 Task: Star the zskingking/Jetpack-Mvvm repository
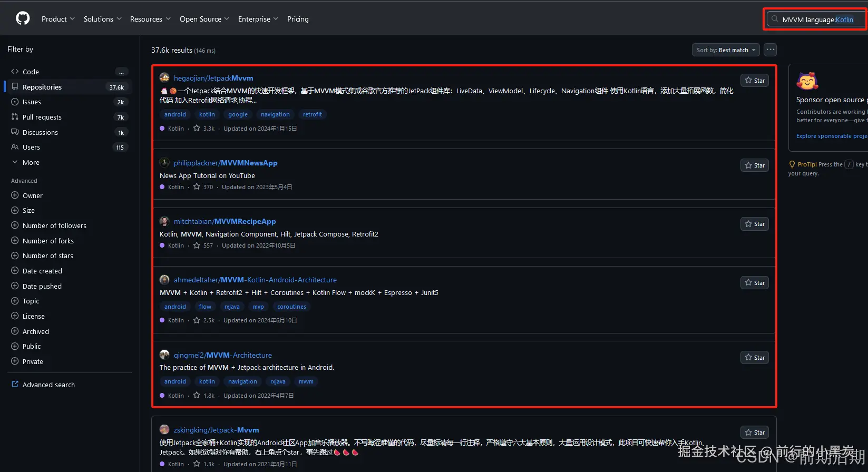tap(755, 432)
